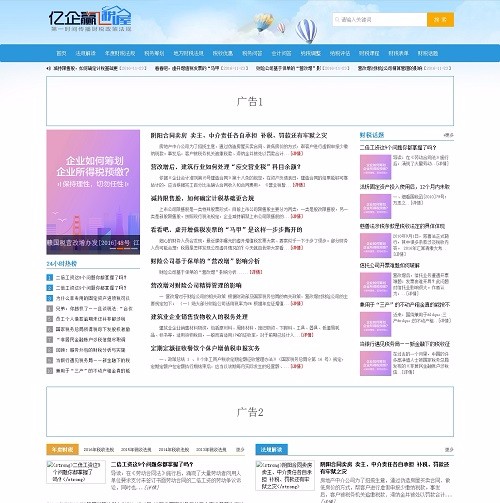Open the 税务问答 navigation item
This screenshot has width=500, height=503.
pos(252,53)
